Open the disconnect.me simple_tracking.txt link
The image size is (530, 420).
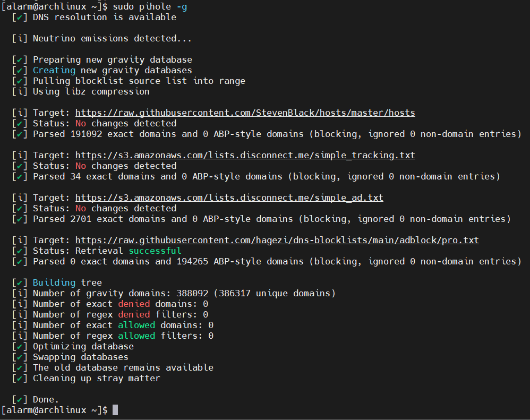245,155
